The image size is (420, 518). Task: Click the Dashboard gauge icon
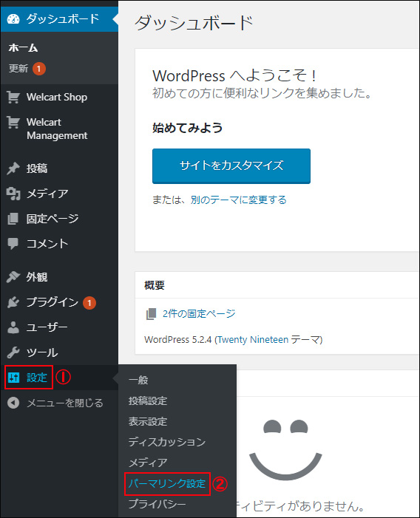(13, 19)
